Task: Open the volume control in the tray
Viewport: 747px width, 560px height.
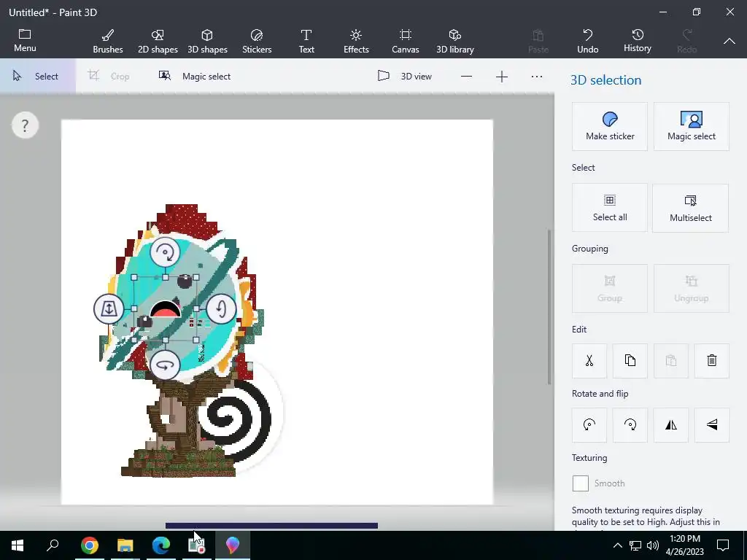Action: coord(653,545)
